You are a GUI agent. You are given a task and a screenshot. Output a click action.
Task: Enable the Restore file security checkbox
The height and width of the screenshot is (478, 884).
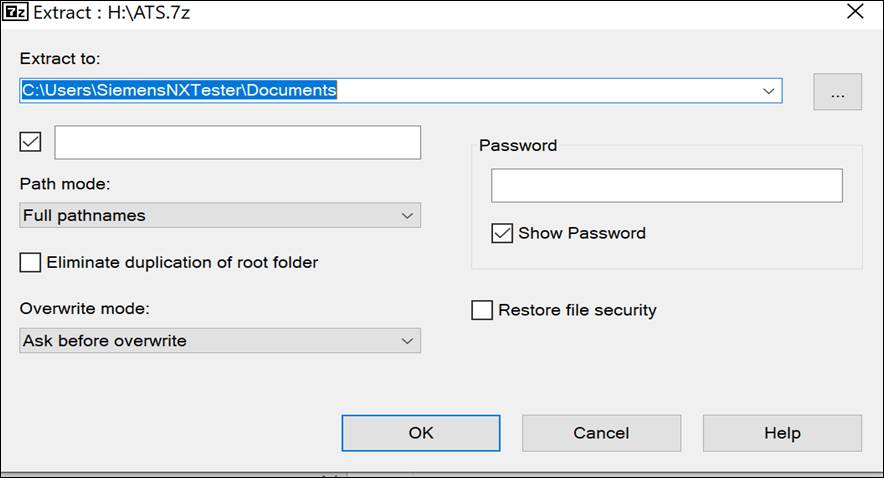(482, 310)
